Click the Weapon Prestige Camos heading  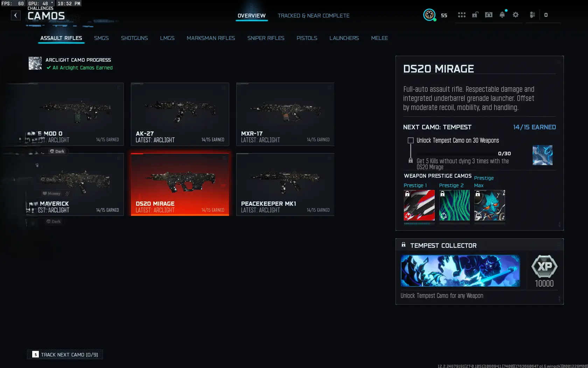pyautogui.click(x=438, y=176)
